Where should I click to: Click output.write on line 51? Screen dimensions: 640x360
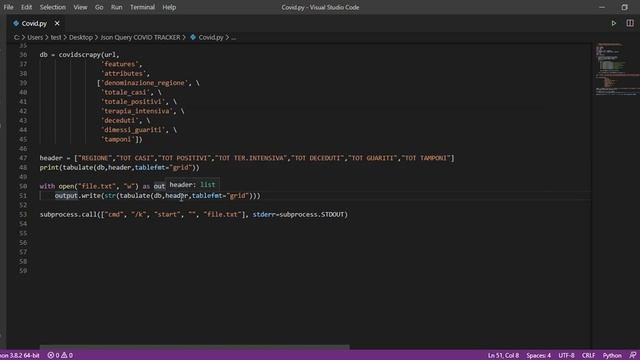(78, 196)
